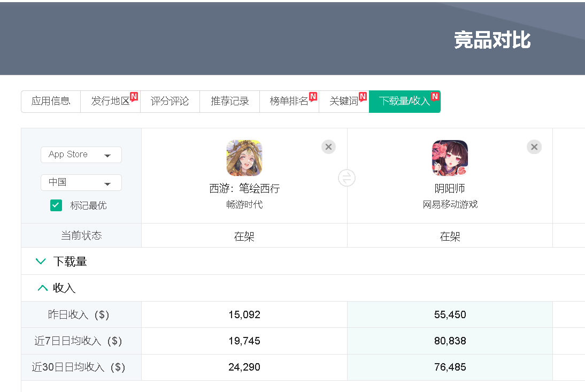Open the 应用信息 tab

pos(51,102)
